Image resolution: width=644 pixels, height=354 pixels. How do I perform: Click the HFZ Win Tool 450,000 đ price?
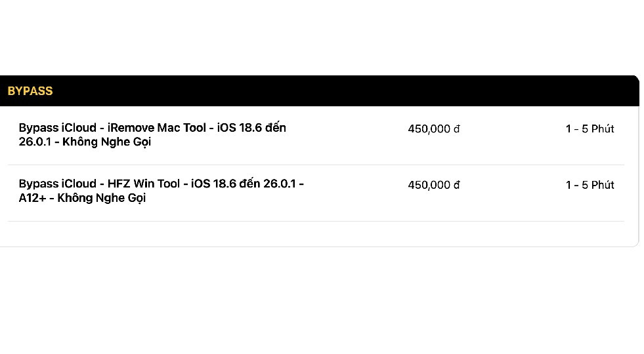tap(434, 186)
